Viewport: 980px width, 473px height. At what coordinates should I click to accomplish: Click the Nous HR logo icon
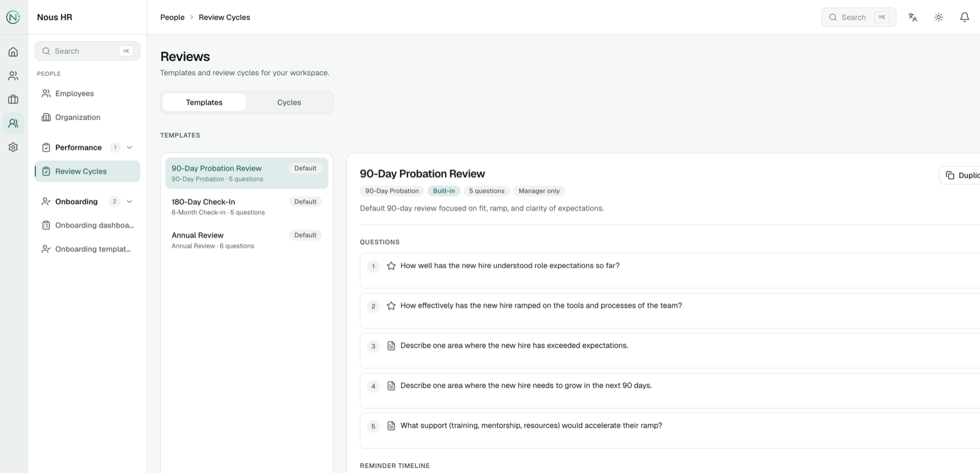tap(13, 17)
